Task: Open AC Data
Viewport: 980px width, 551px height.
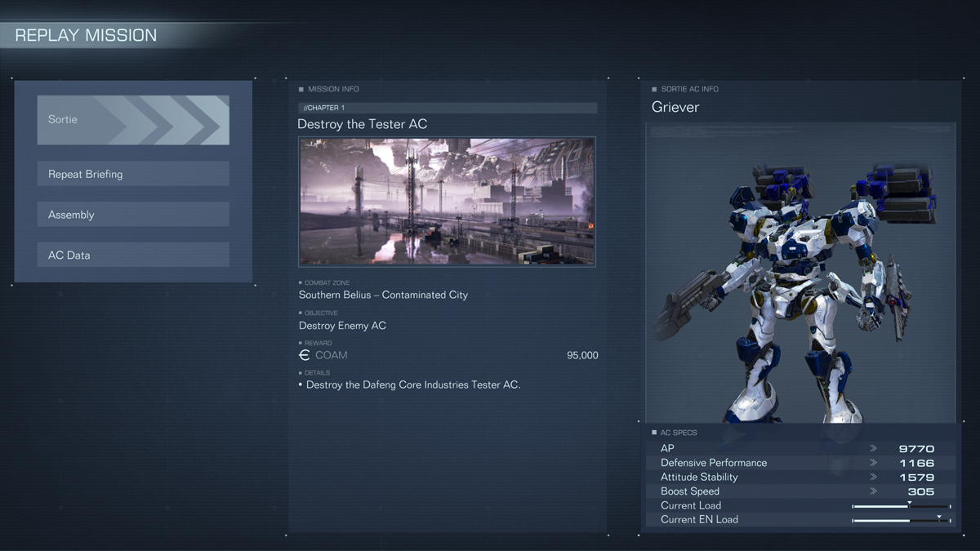Action: [133, 255]
